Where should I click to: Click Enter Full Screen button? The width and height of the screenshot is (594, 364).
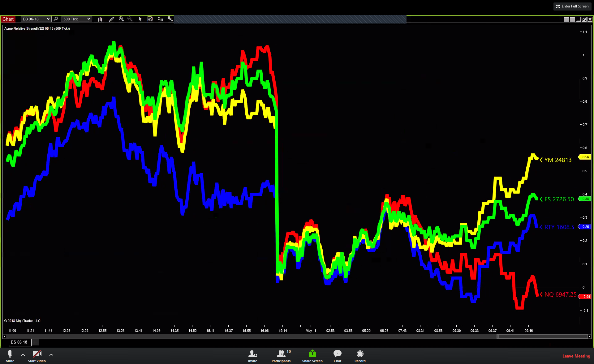click(572, 6)
